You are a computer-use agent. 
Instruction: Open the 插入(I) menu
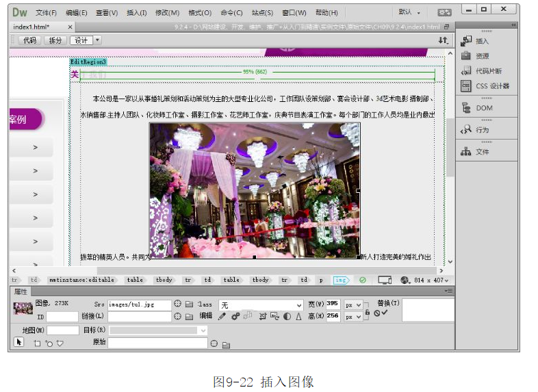pos(136,12)
